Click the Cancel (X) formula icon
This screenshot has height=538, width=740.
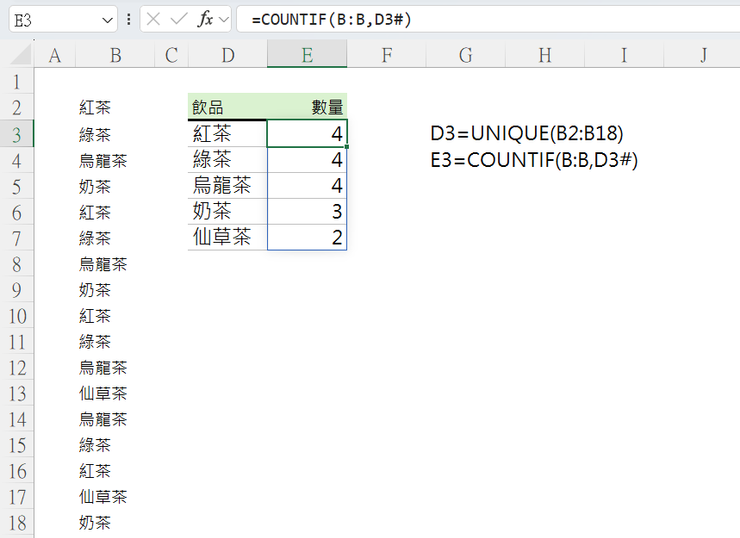click(153, 19)
